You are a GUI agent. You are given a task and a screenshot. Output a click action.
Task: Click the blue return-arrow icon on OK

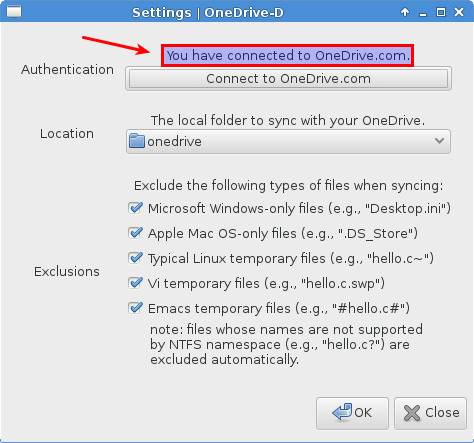(342, 412)
